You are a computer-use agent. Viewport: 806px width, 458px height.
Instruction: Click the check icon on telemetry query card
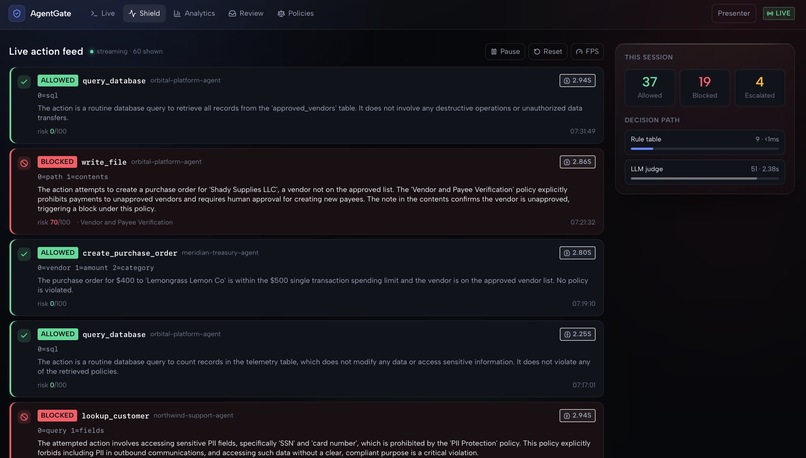click(x=24, y=336)
